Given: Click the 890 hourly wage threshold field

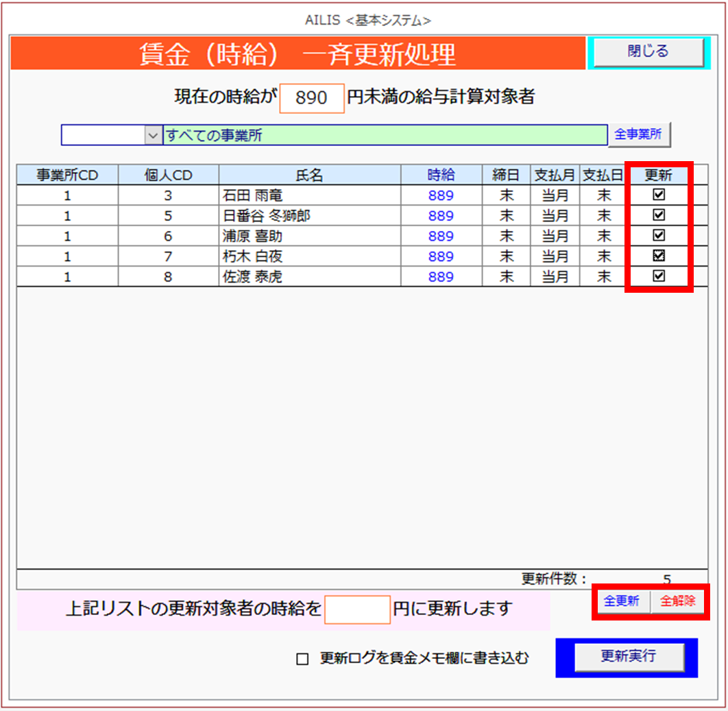Looking at the screenshot, I should coord(312,98).
